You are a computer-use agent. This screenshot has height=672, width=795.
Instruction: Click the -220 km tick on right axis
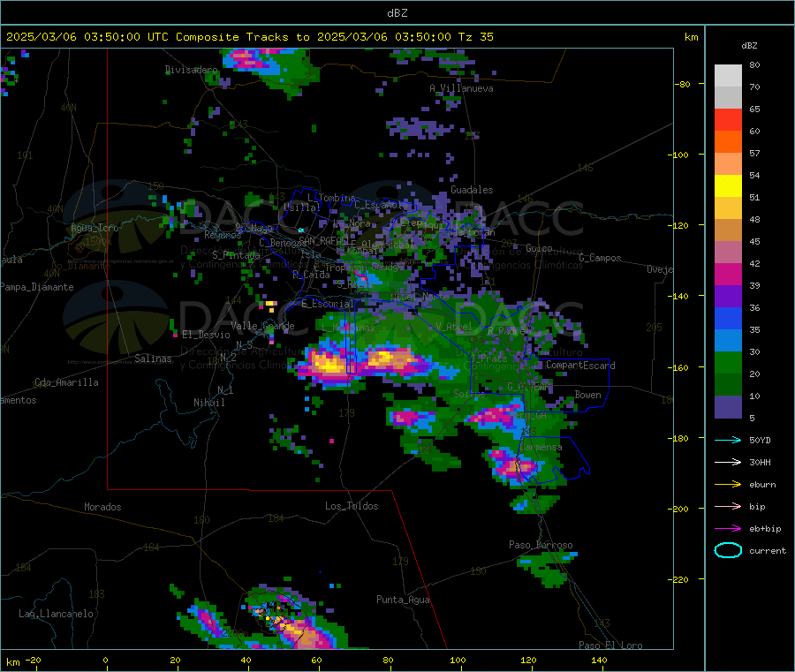[680, 580]
